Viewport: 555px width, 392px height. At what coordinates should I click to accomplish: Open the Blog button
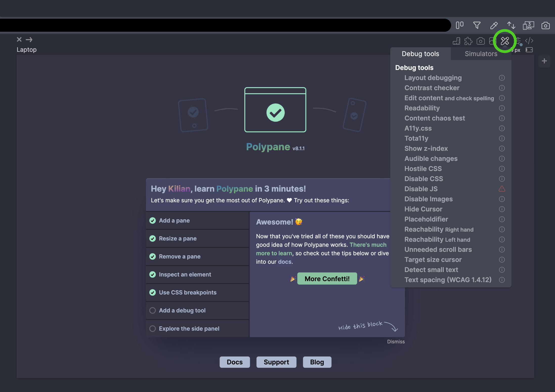pyautogui.click(x=317, y=362)
